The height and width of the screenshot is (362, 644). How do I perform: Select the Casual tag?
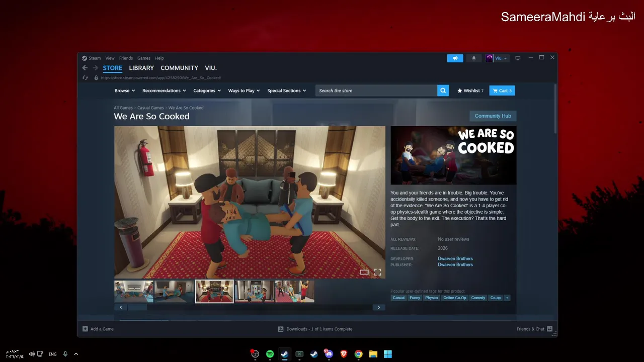pos(398,298)
